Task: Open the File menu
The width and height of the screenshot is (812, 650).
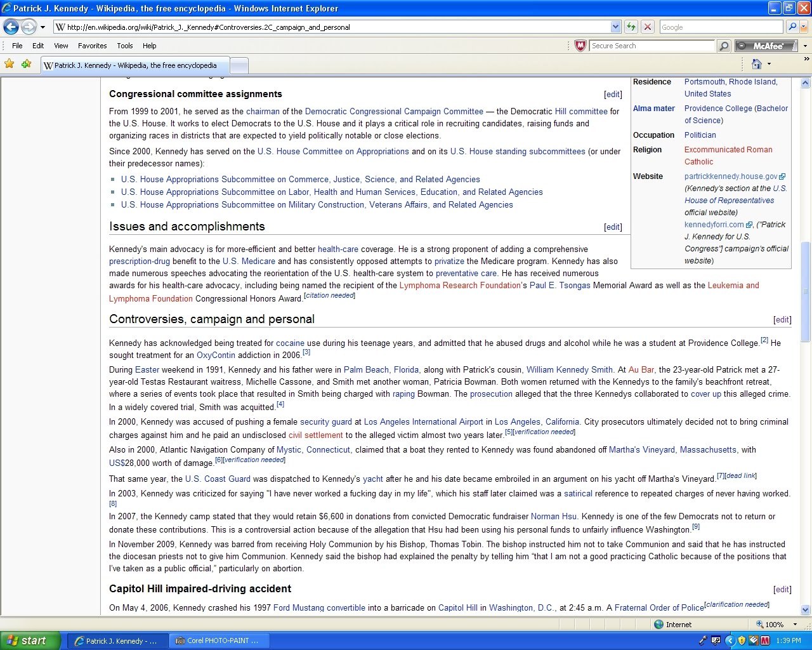Action: click(x=17, y=46)
